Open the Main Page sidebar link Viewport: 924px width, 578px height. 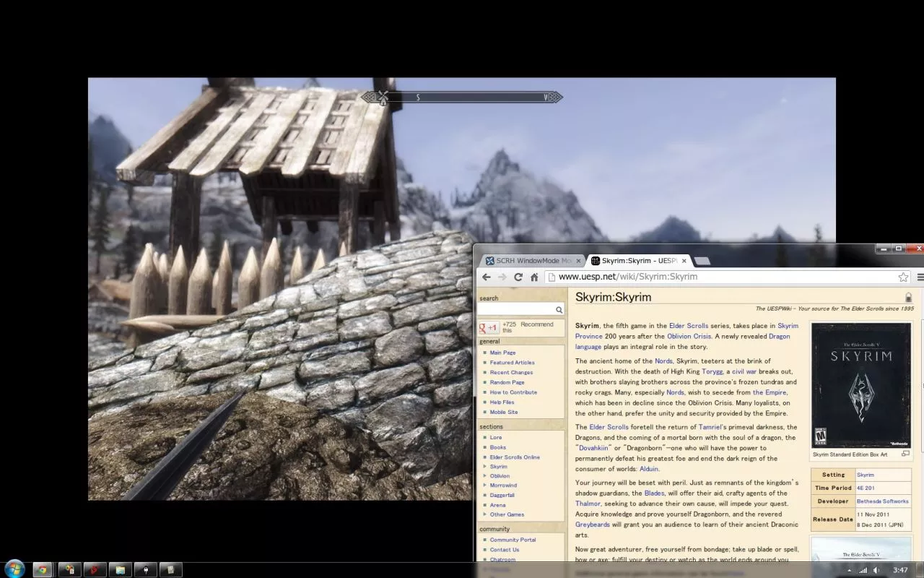[502, 353]
